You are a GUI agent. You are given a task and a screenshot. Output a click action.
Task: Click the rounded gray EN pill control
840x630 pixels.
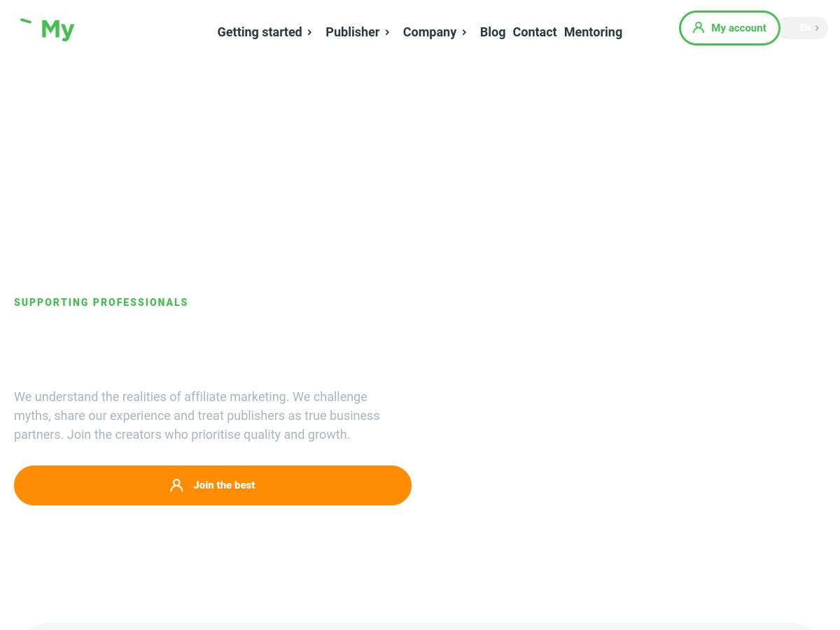pos(804,28)
